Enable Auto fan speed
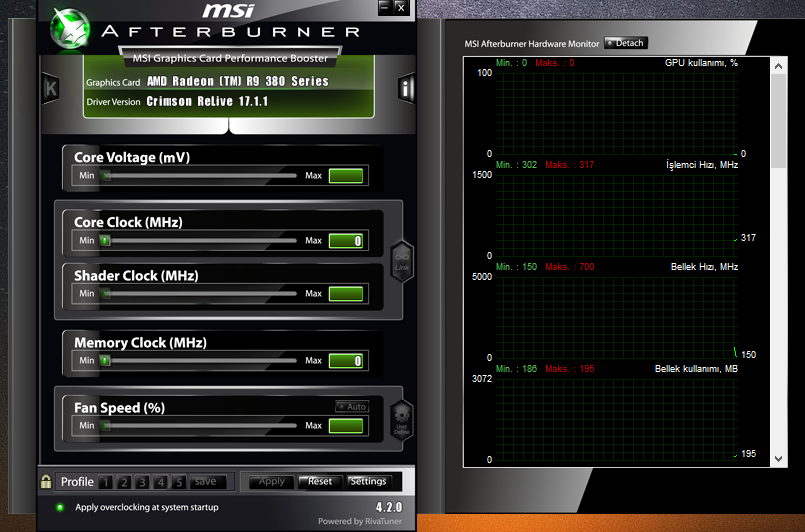The image size is (805, 532). 352,407
